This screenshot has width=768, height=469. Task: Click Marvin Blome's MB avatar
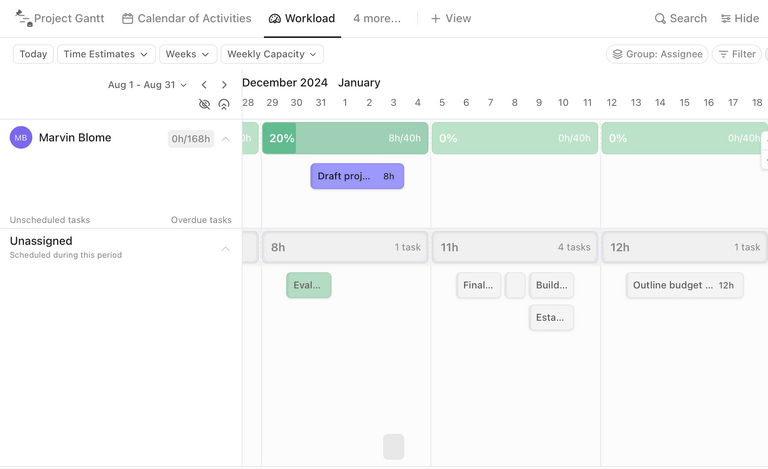[21, 138]
